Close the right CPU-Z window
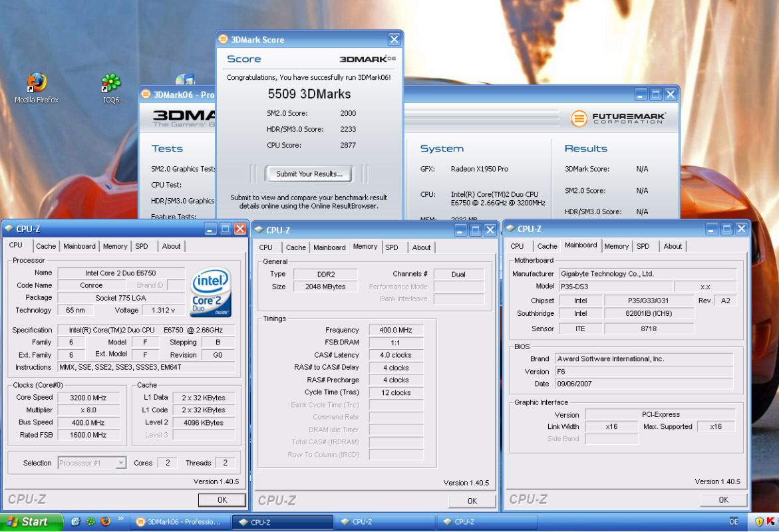 tap(741, 229)
